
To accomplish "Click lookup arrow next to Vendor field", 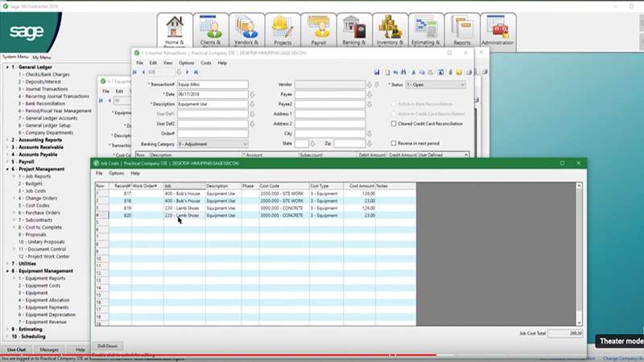I will [369, 84].
